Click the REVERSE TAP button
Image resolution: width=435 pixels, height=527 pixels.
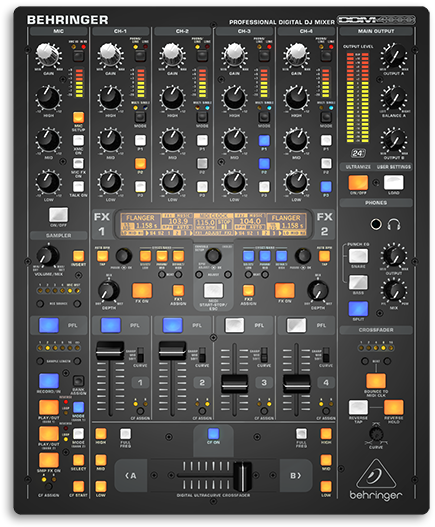[358, 407]
